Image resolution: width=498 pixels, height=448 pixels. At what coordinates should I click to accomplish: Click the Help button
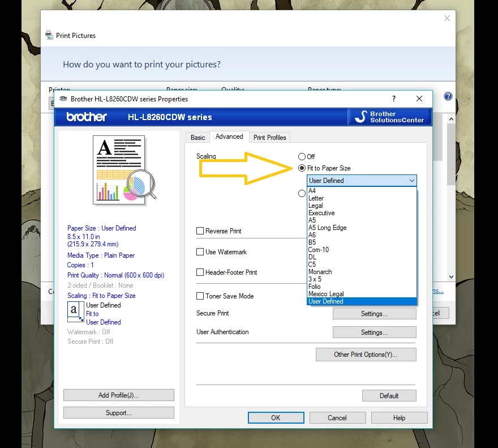pyautogui.click(x=399, y=418)
